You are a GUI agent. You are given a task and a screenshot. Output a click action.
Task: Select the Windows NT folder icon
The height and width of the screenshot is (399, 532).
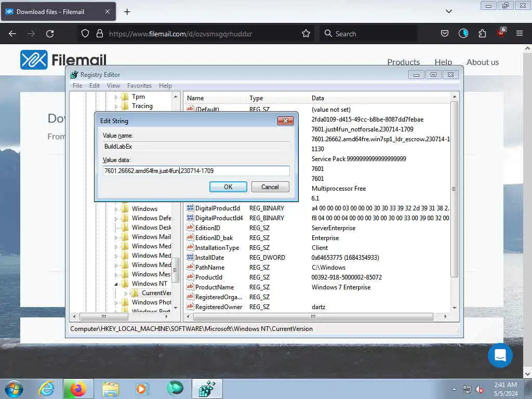point(125,284)
